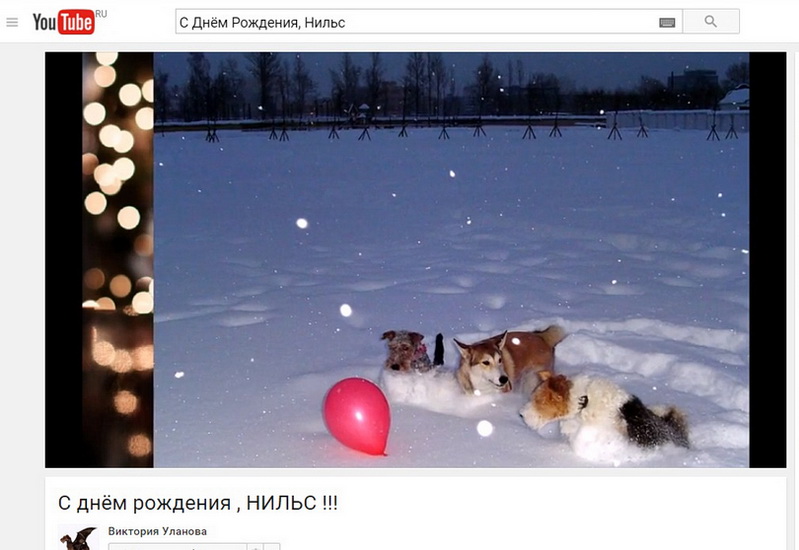The width and height of the screenshot is (799, 550).
Task: Go to the YouTube home logo
Action: pos(63,22)
